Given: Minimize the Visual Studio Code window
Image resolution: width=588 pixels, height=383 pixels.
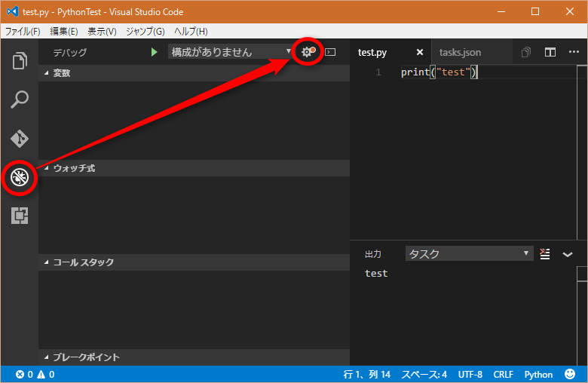Looking at the screenshot, I should tap(501, 11).
